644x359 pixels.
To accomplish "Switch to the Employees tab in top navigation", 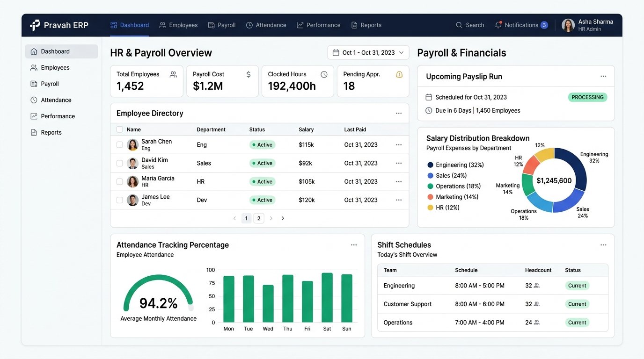I will pos(178,25).
